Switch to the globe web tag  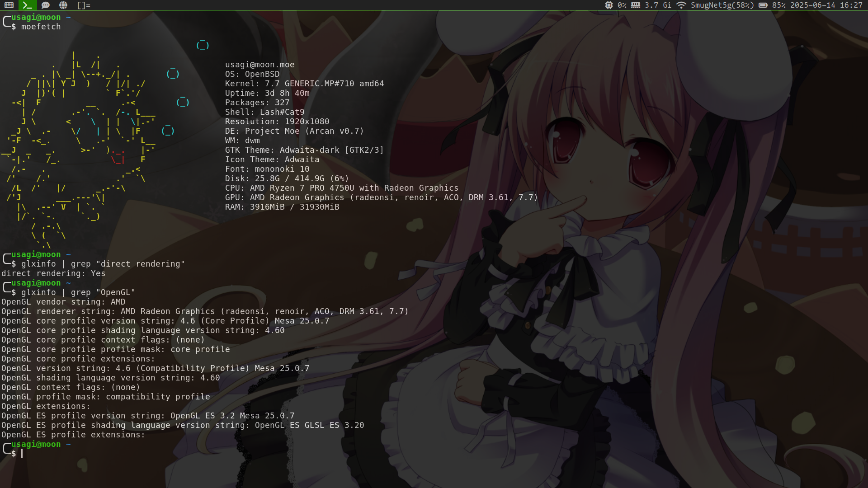[x=63, y=5]
